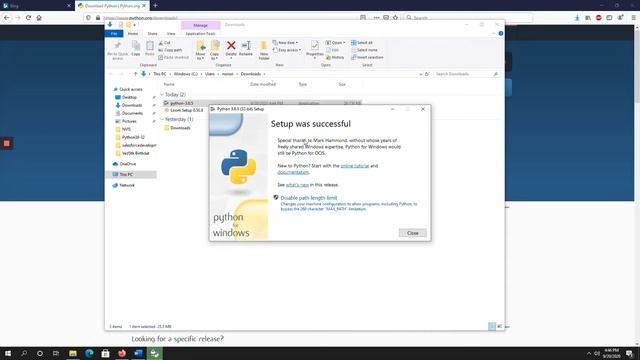640x360 pixels.
Task: Switch to the Share ribbon tab
Action: pos(152,33)
